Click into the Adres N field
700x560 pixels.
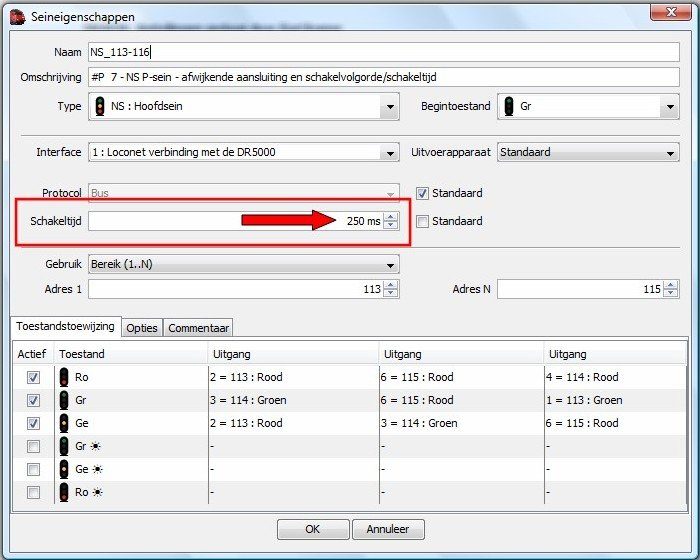(580, 289)
